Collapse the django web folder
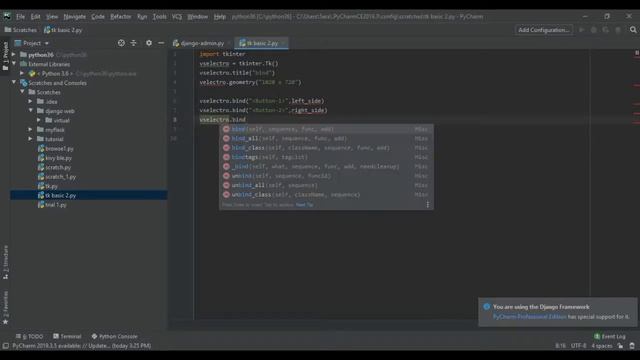The height and width of the screenshot is (360, 640). (31, 111)
